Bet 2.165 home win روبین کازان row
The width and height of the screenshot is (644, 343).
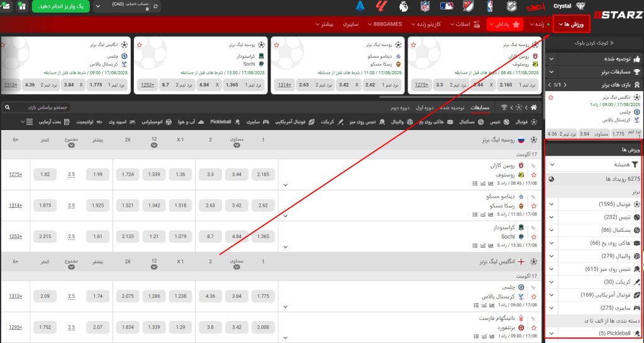coord(263,175)
